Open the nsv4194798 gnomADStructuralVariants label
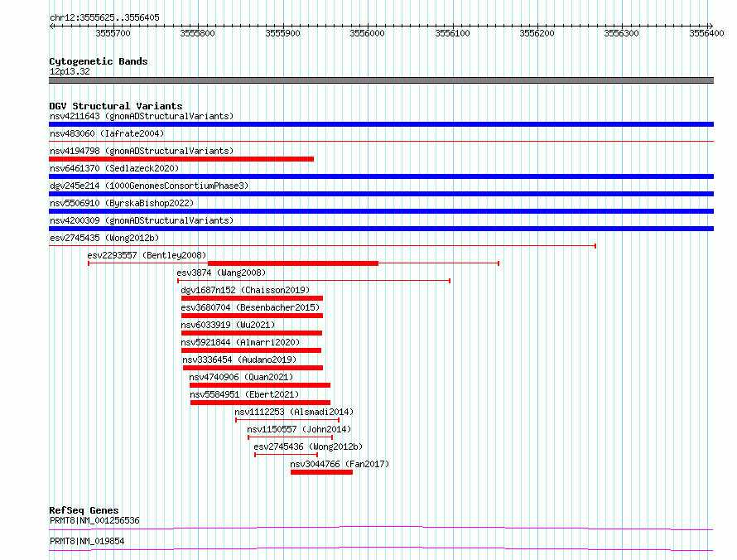 click(142, 151)
